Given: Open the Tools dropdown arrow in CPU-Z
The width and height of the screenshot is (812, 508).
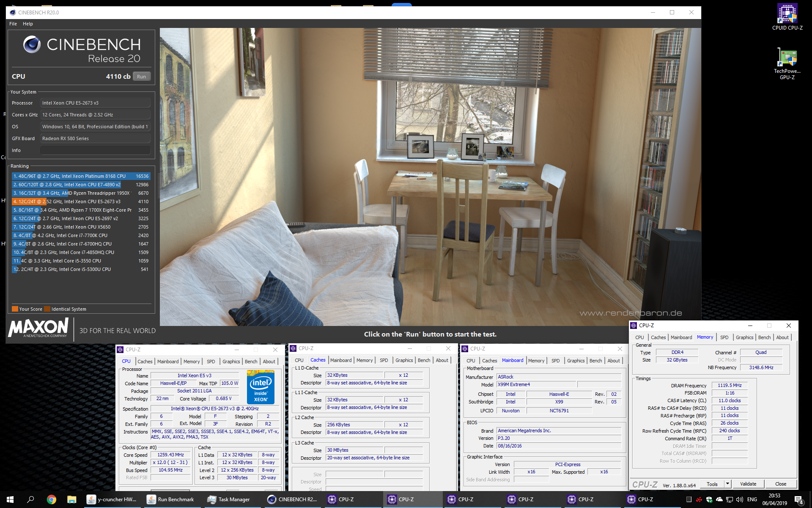Looking at the screenshot, I should (x=727, y=483).
